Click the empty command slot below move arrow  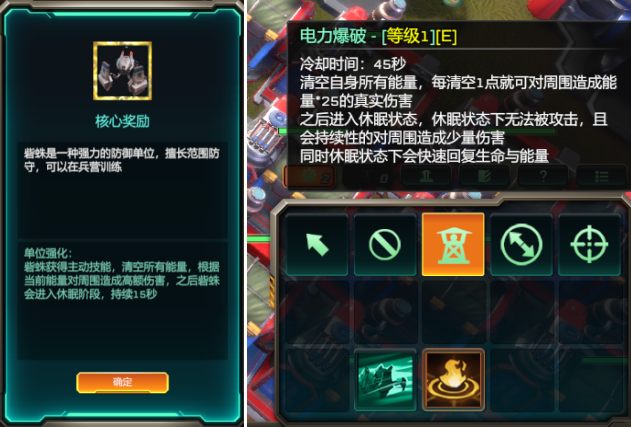click(x=317, y=312)
